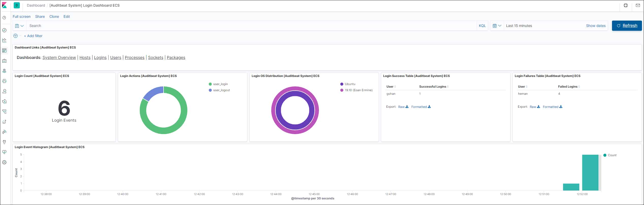The image size is (644, 205).
Task: Click the Count legend color dot
Action: (605, 155)
